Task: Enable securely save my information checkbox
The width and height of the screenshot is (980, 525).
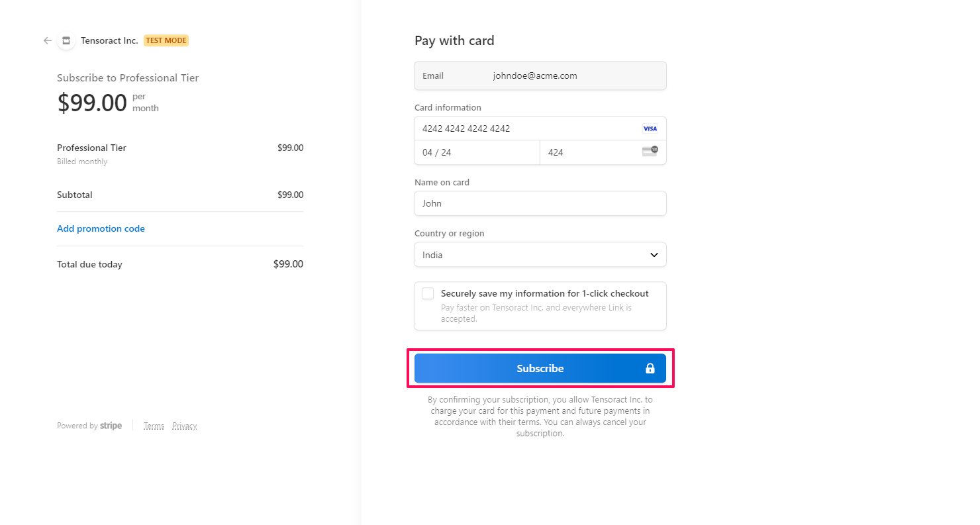Action: click(x=428, y=294)
